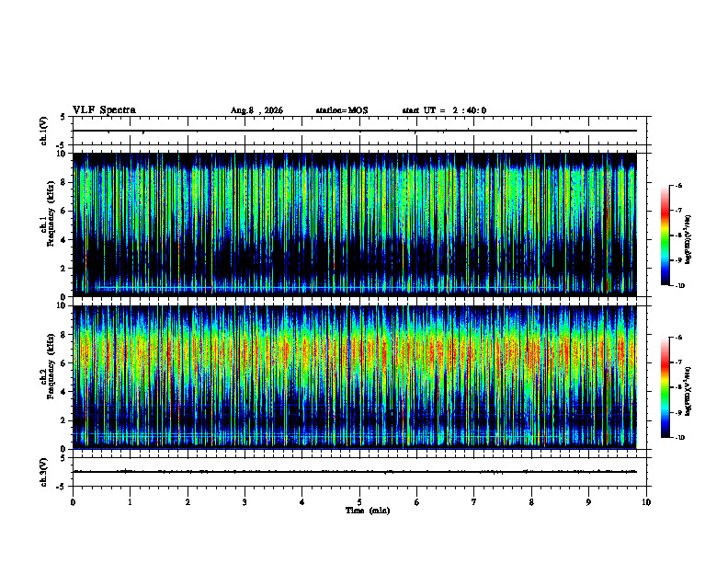This screenshot has width=728, height=563.
Task: Select the date text "Aug.8, 2026"
Action: [256, 110]
